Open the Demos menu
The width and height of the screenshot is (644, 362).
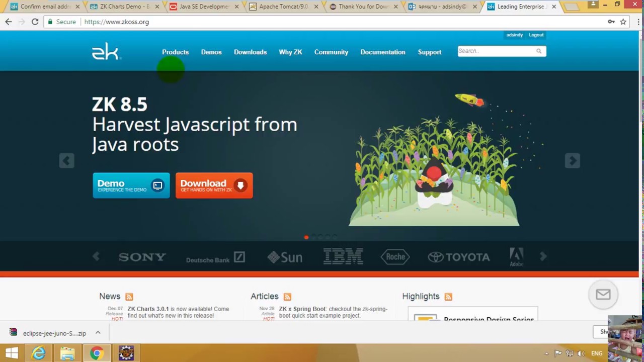click(x=211, y=52)
